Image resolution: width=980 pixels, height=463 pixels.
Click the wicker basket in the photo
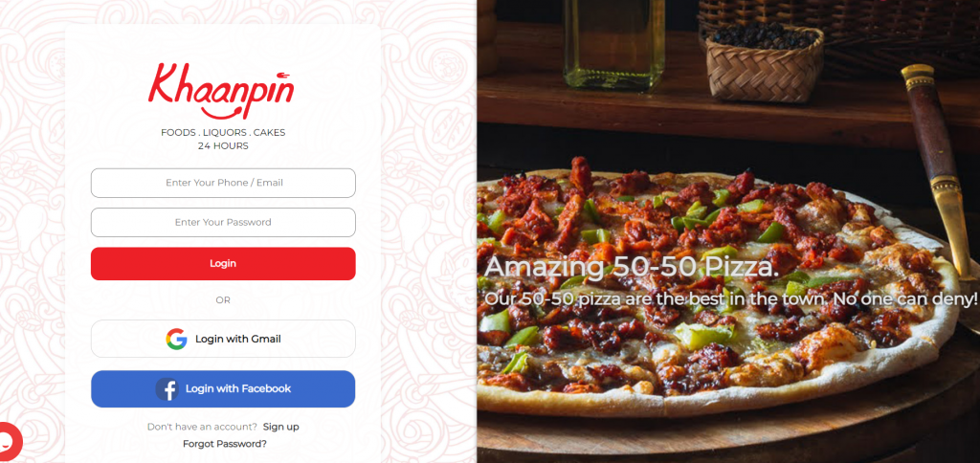click(x=765, y=63)
